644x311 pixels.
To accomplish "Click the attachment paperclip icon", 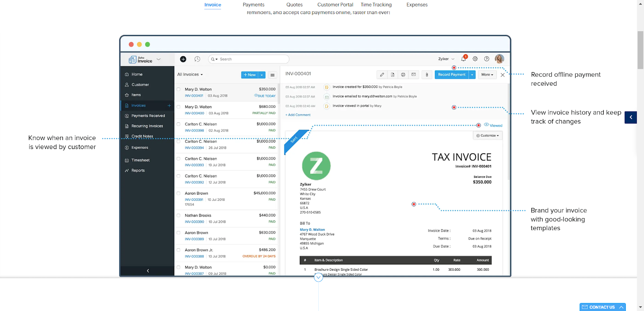I will [427, 75].
